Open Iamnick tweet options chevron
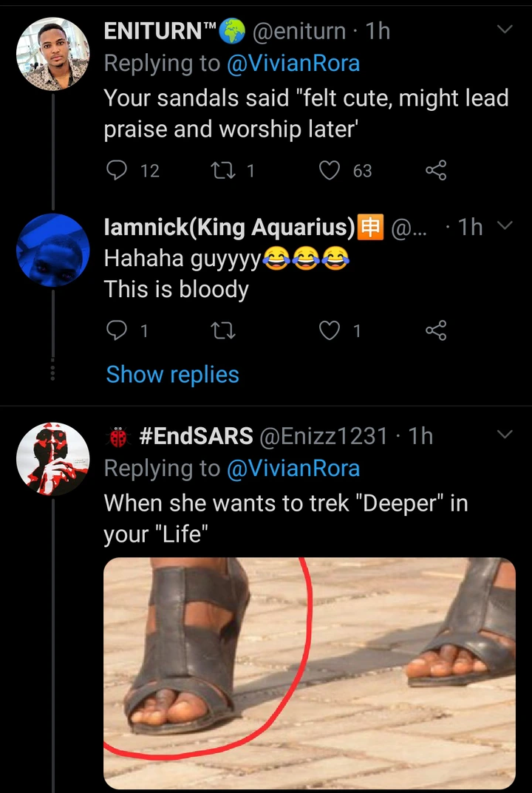Viewport: 532px width, 793px height. pos(504,226)
